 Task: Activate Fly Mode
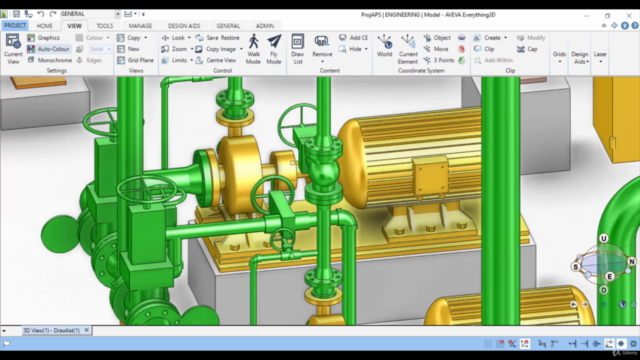(x=274, y=49)
